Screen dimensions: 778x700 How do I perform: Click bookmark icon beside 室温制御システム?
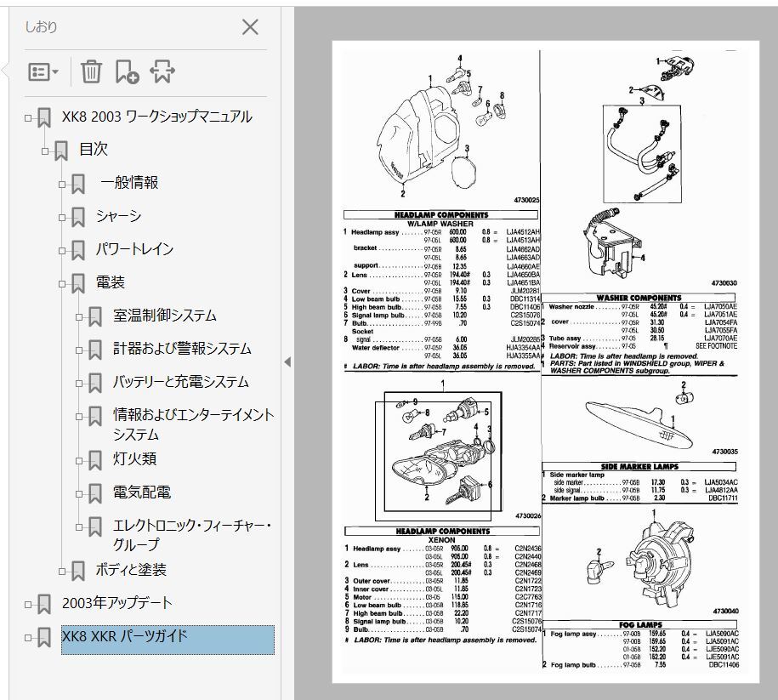(x=94, y=316)
